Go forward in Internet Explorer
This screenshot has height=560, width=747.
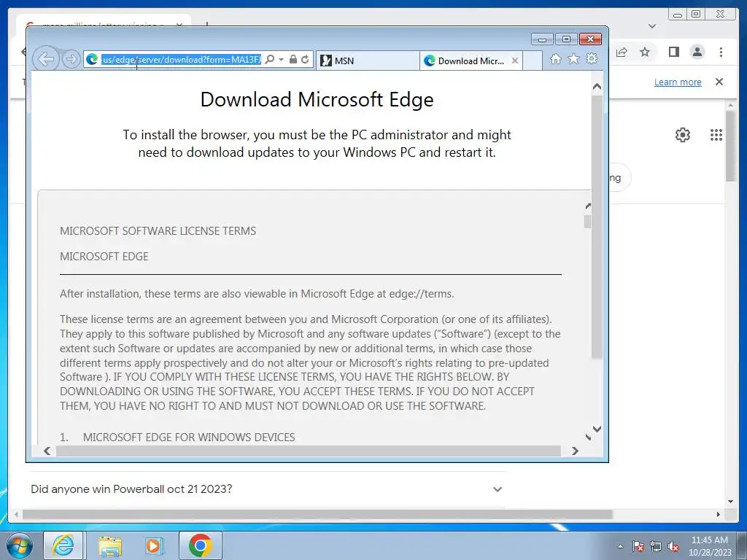pos(71,59)
